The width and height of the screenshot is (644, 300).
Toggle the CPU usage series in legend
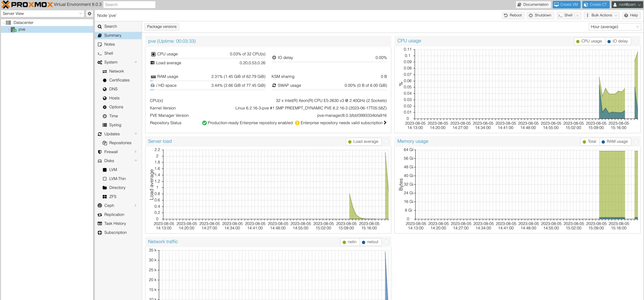click(589, 41)
